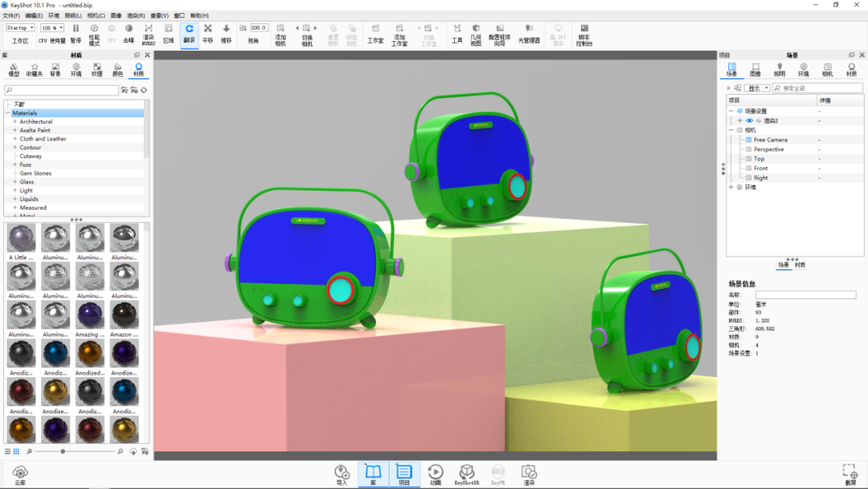Viewport: 868px width, 489px height.
Task: Open the 100 % CPU usage dropdown
Action: [52, 27]
